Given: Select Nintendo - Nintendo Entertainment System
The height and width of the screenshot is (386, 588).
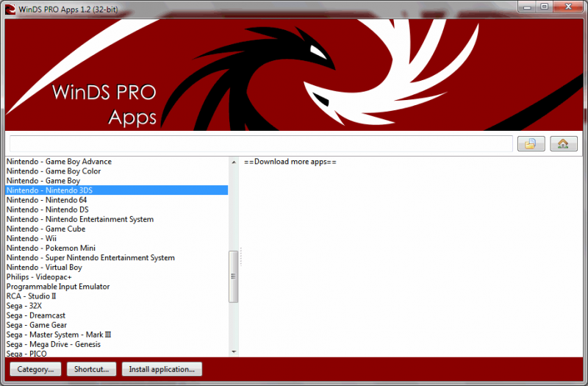Looking at the screenshot, I should coord(117,219).
